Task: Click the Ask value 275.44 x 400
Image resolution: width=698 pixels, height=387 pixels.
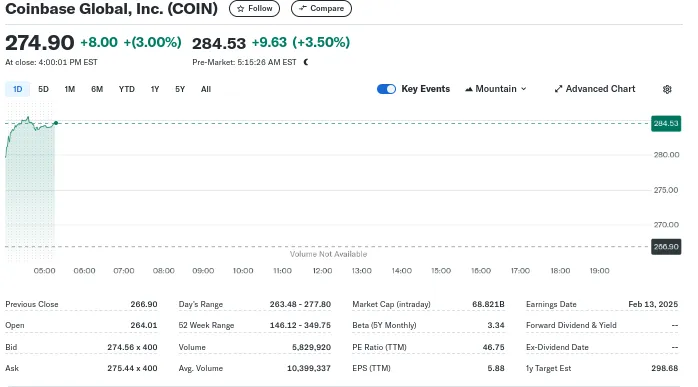Action: click(132, 368)
